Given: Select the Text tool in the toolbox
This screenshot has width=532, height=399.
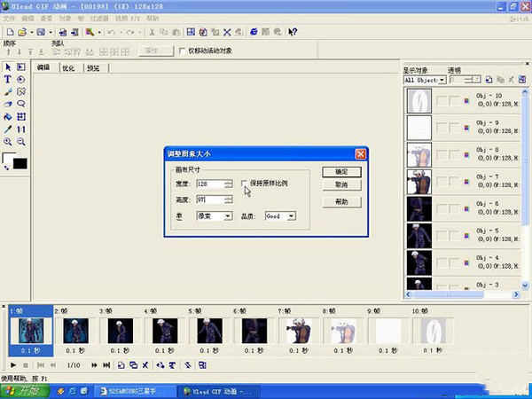Looking at the screenshot, I should (8, 79).
